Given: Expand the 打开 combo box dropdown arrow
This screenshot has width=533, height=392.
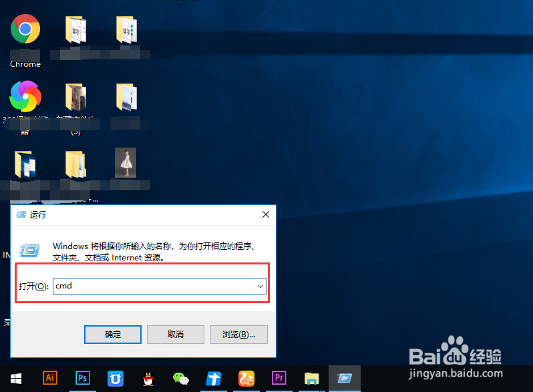Looking at the screenshot, I should [260, 286].
